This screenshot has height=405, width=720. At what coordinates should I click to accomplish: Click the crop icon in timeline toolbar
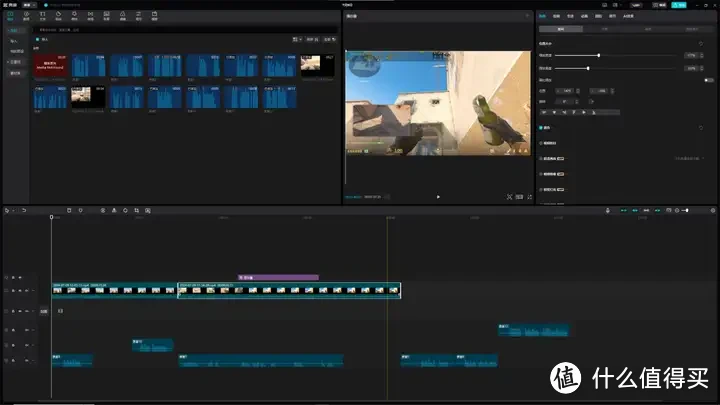click(136, 210)
